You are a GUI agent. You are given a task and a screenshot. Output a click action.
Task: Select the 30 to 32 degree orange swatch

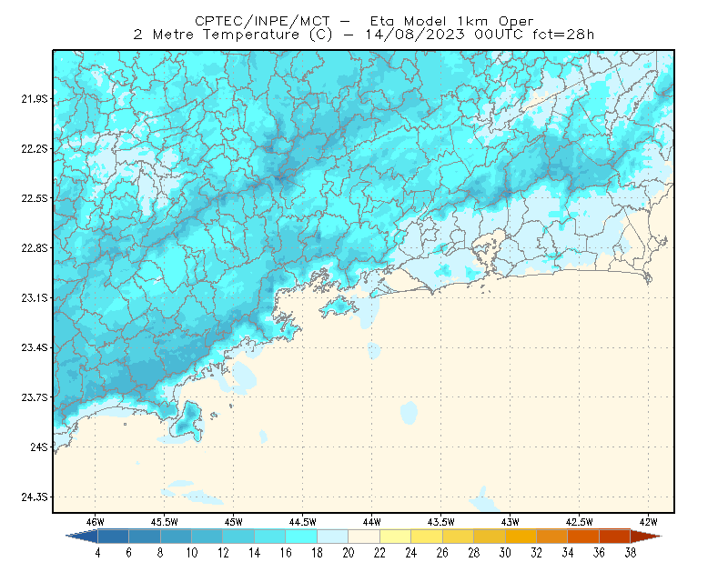[521, 537]
